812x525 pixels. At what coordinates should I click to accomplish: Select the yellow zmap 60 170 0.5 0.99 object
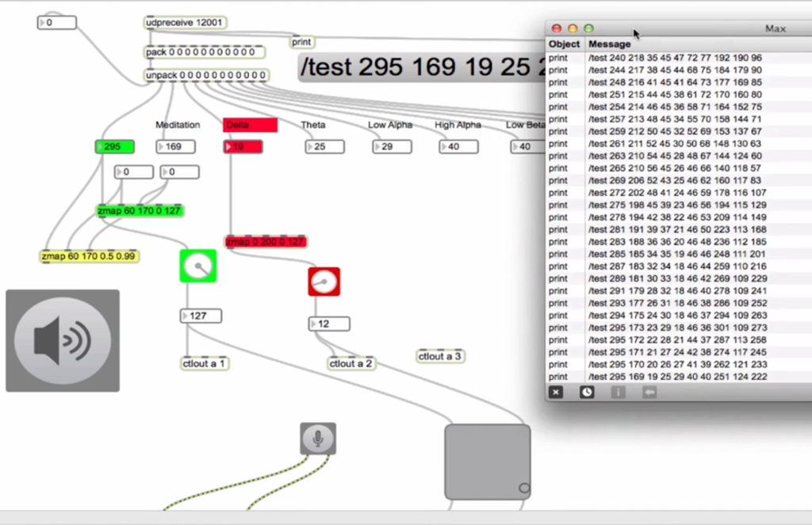[89, 256]
